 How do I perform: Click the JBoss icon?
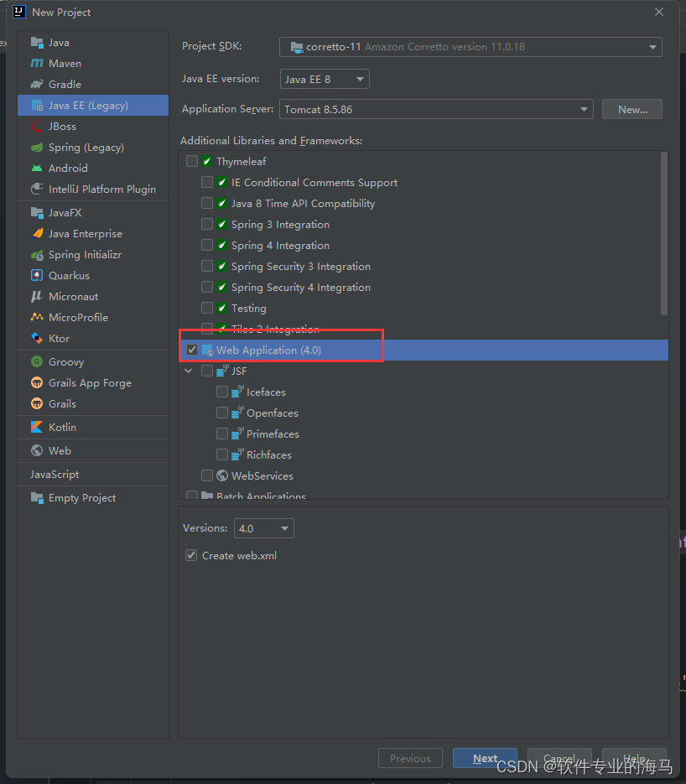pos(37,127)
